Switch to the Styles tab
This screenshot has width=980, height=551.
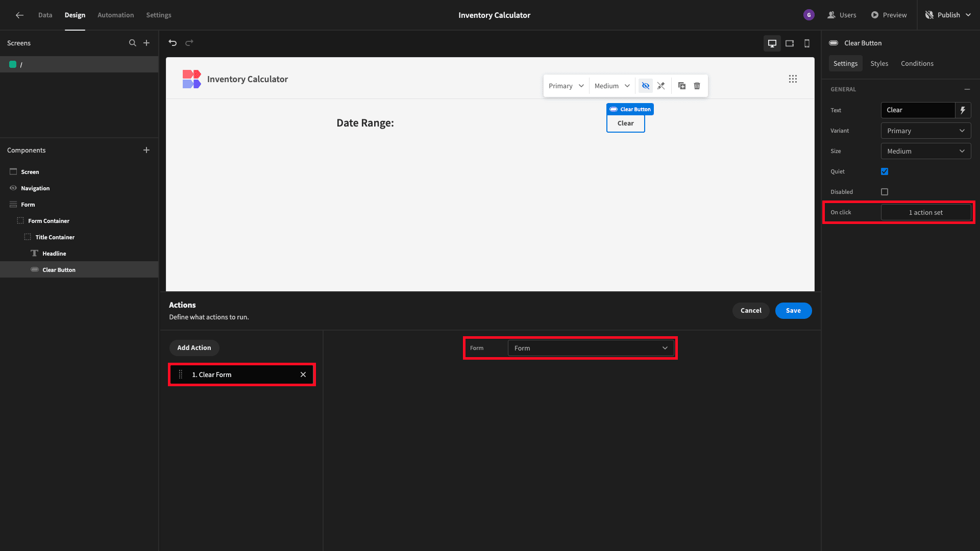point(879,63)
